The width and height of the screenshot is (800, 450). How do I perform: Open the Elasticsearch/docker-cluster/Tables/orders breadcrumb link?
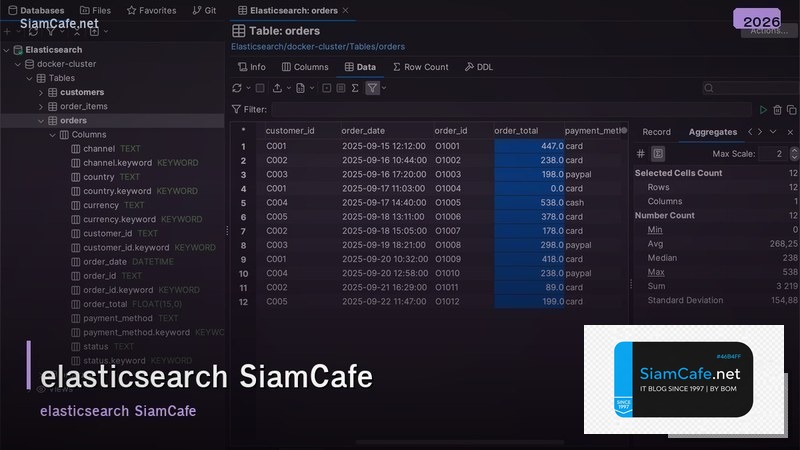click(318, 46)
